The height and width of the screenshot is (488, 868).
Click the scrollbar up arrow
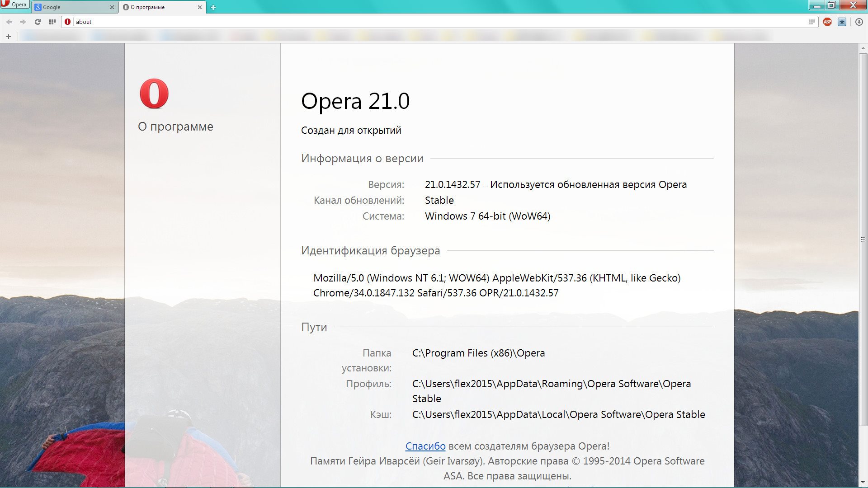863,48
